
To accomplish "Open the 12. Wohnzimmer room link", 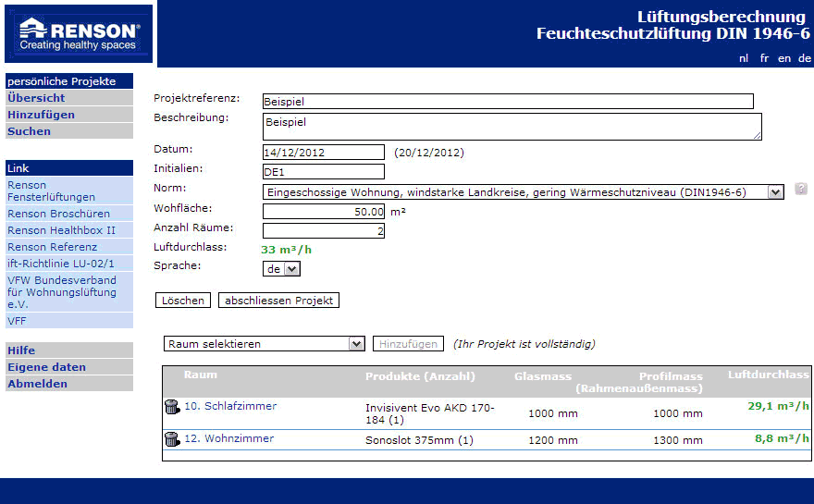I will (229, 438).
